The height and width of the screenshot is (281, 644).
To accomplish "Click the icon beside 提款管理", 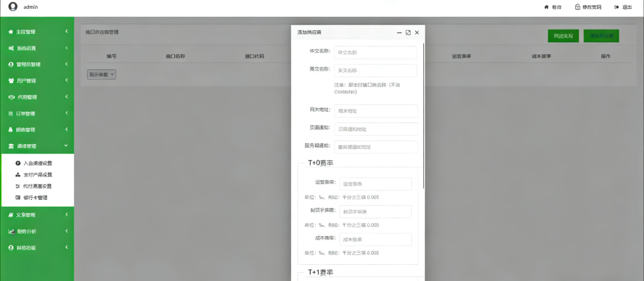I will (11, 130).
